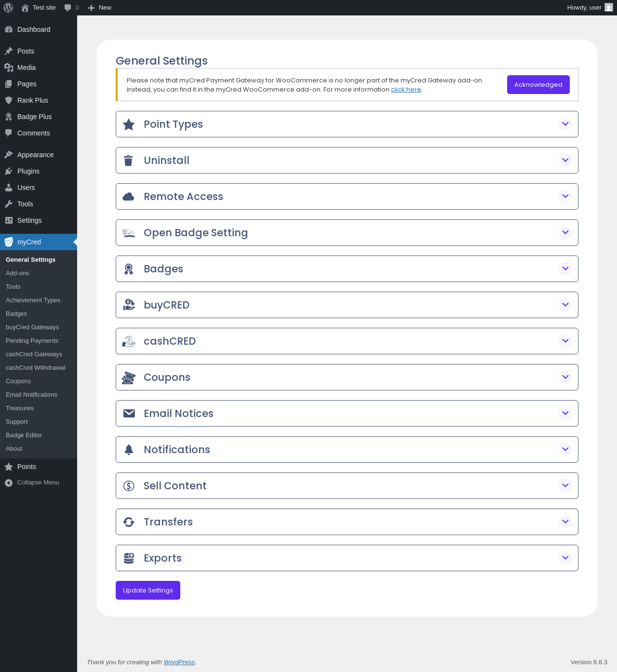The image size is (617, 672).
Task: Click the refresh arrows icon beside Transfers
Action: pyautogui.click(x=129, y=522)
